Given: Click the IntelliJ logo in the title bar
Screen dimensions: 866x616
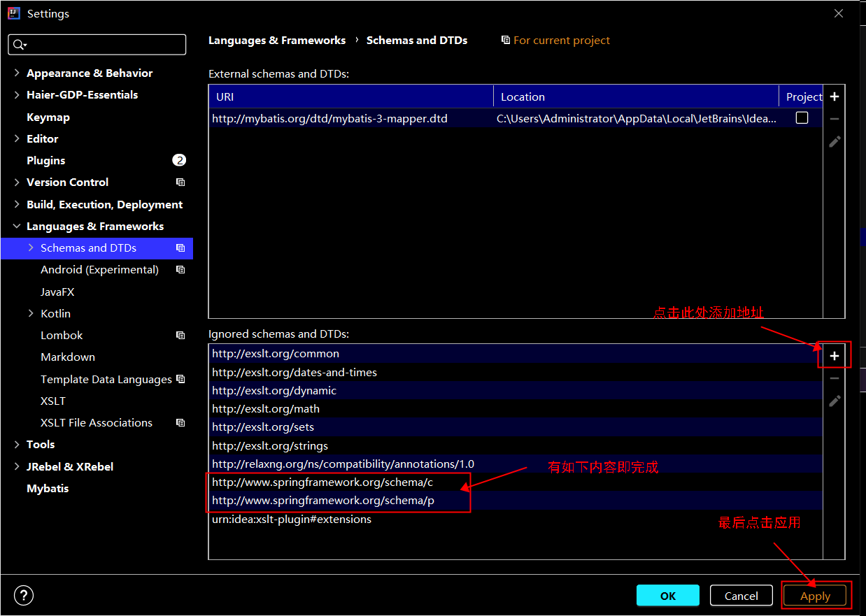Looking at the screenshot, I should coord(14,13).
